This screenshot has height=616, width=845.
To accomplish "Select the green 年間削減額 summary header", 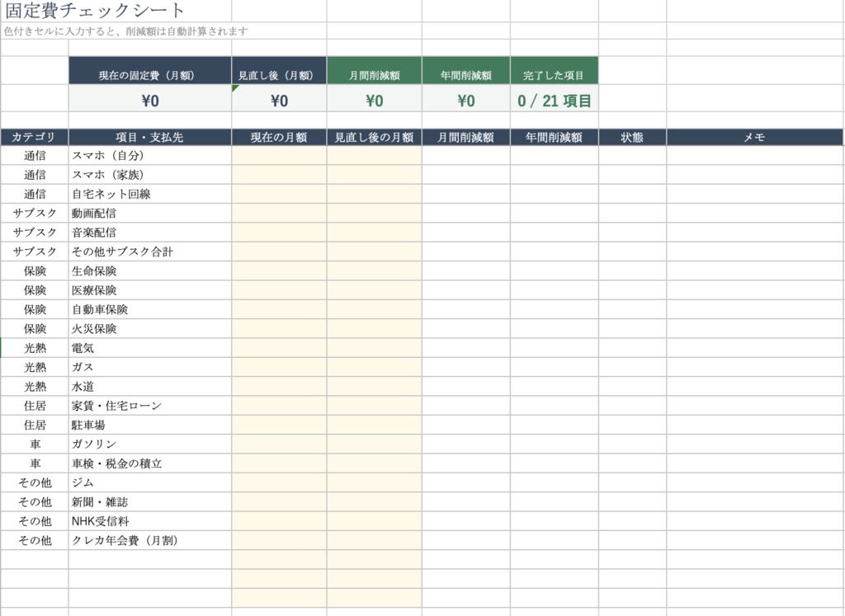I will (x=466, y=71).
